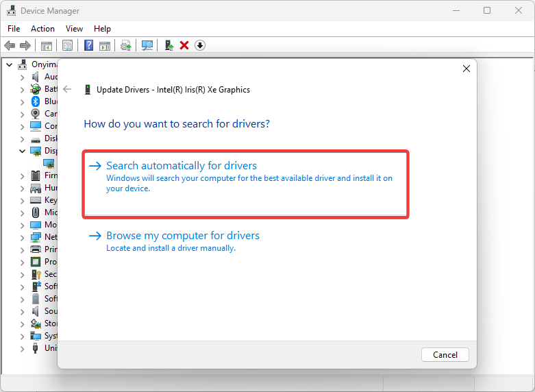535x392 pixels.
Task: Select the network adapters icon next to 'Net'
Action: click(x=36, y=237)
